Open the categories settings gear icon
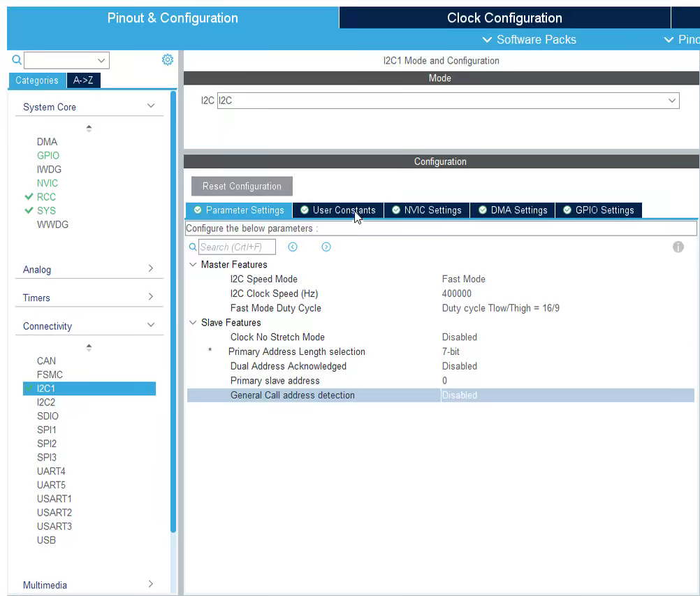This screenshot has width=700, height=596. (x=168, y=59)
